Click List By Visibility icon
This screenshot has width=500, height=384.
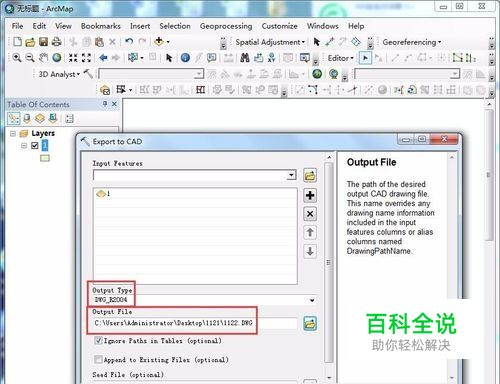click(40, 118)
